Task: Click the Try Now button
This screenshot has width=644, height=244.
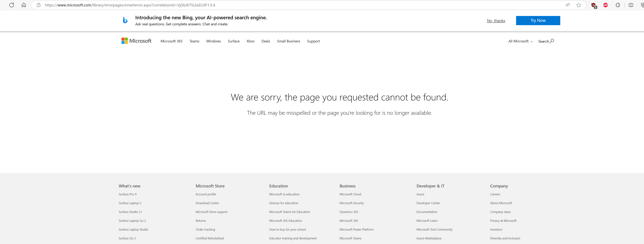Action: (x=538, y=20)
